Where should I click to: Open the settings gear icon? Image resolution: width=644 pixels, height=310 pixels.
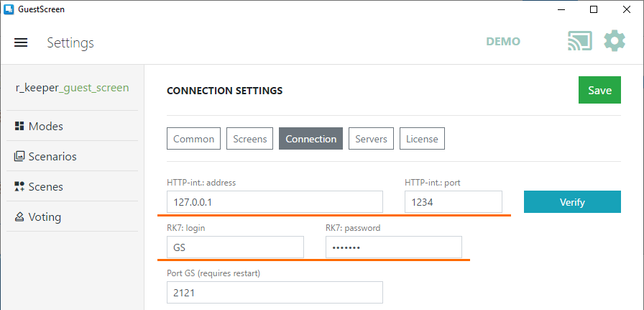[x=615, y=41]
